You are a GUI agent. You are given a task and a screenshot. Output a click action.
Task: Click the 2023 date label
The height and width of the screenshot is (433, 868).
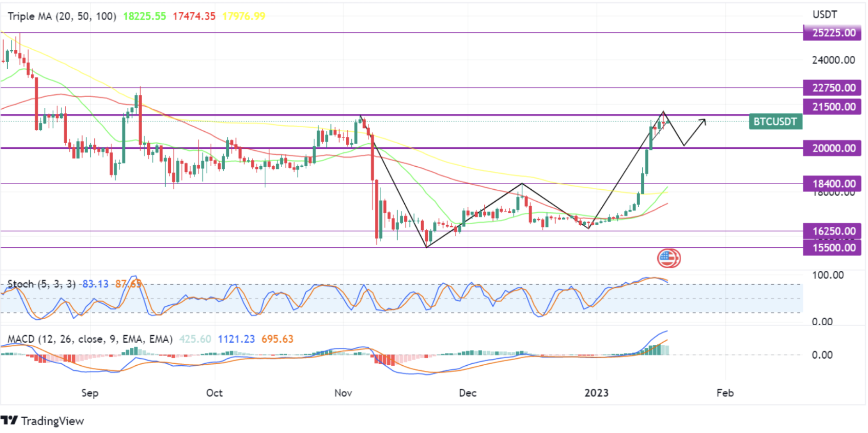pyautogui.click(x=597, y=393)
